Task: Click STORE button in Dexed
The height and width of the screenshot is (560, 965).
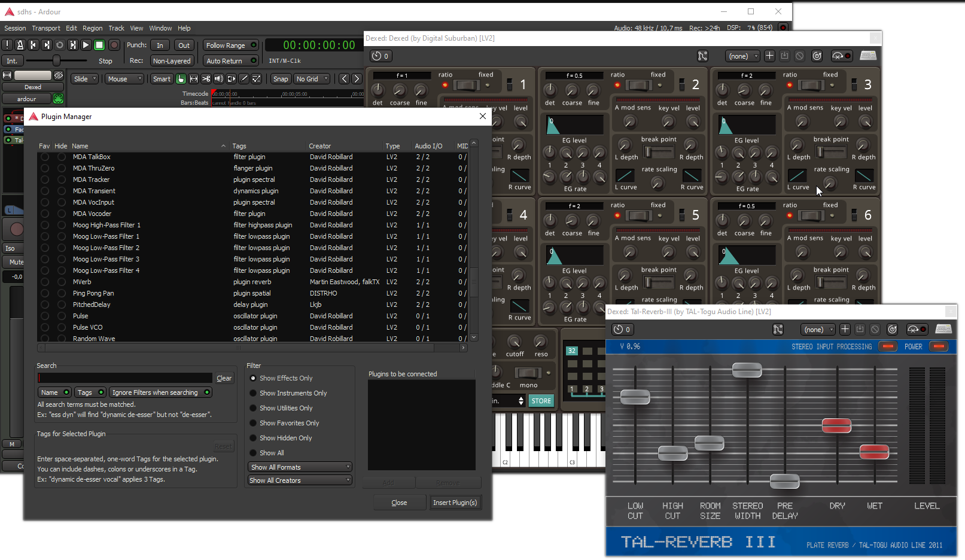Action: tap(541, 401)
